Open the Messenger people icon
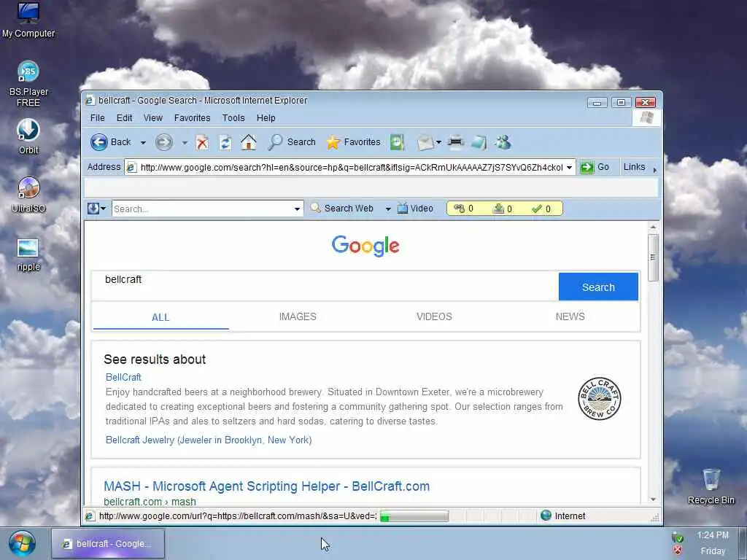The width and height of the screenshot is (747, 560). tap(503, 142)
